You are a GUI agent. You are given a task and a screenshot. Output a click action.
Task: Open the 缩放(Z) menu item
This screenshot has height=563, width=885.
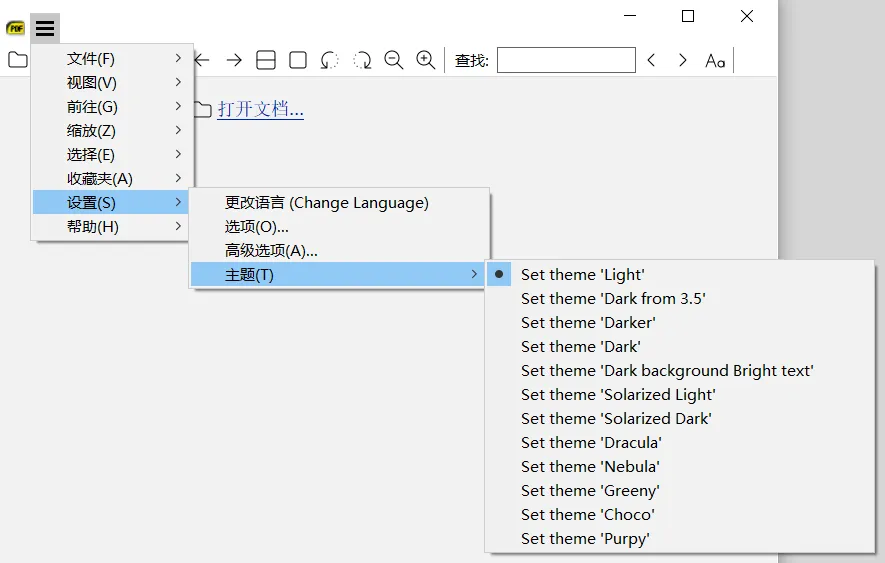112,130
